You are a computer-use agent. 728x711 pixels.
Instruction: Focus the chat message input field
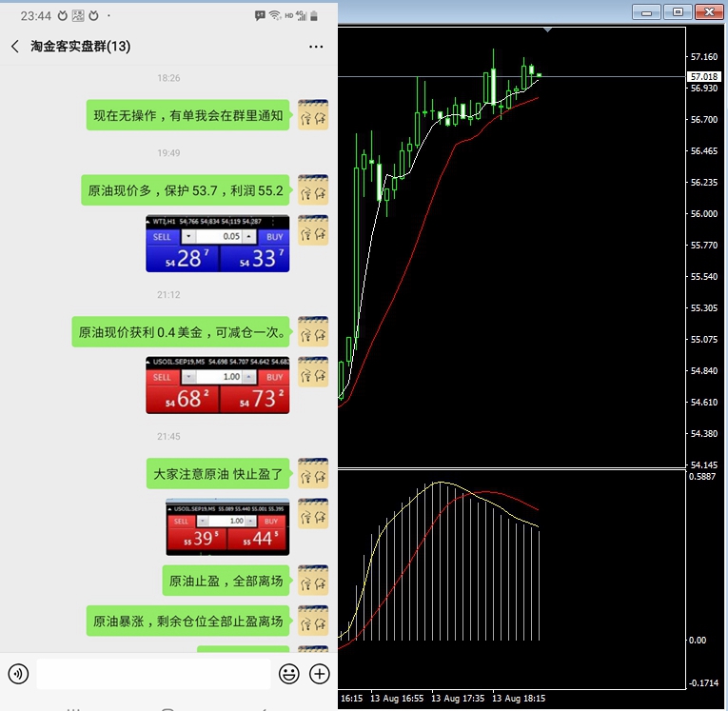[152, 674]
